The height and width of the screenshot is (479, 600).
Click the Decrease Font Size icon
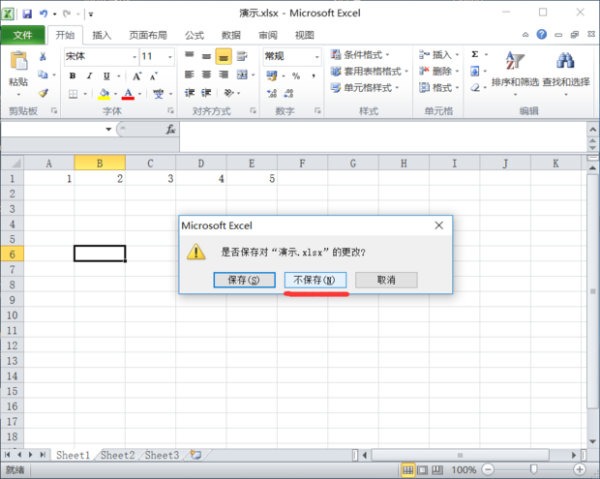click(153, 76)
